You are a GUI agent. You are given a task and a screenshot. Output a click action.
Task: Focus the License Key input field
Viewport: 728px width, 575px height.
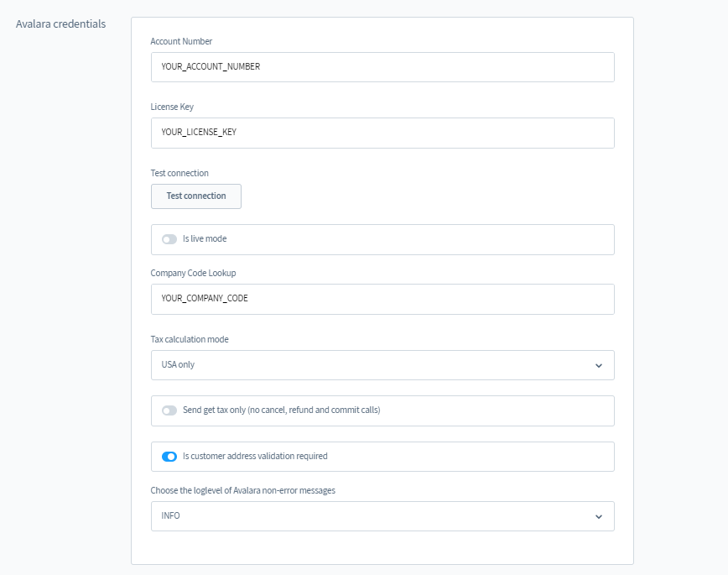382,133
